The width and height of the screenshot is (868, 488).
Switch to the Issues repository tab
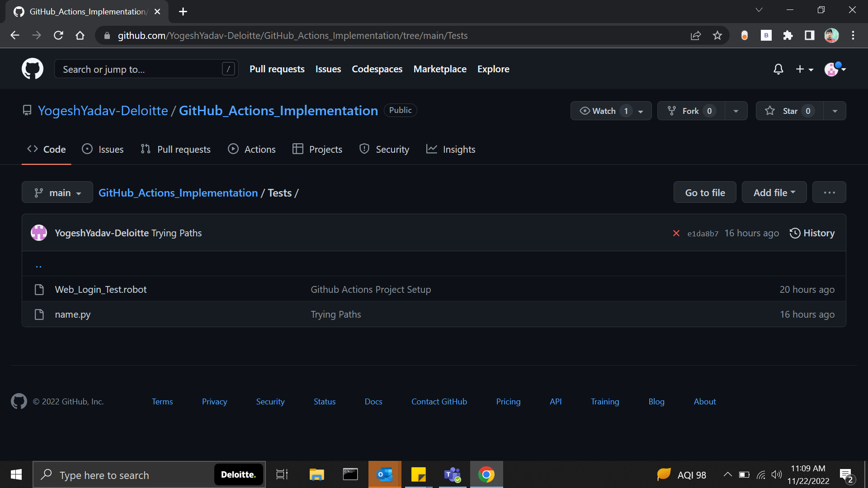[x=103, y=149]
